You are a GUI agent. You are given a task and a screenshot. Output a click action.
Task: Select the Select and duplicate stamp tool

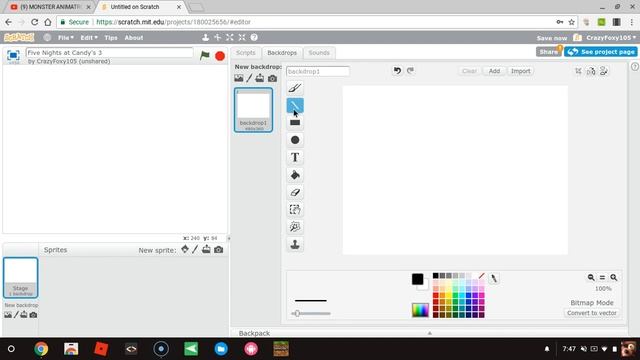[x=295, y=244]
